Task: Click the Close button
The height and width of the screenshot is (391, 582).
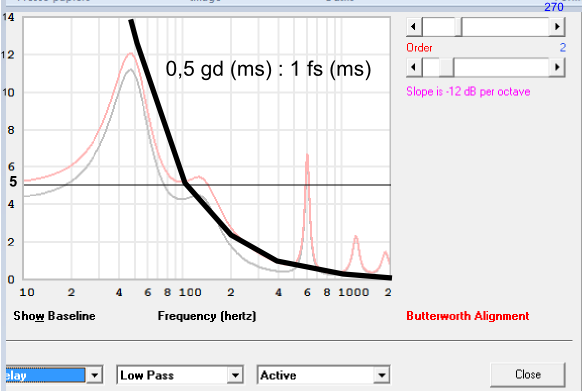Action: tap(527, 374)
